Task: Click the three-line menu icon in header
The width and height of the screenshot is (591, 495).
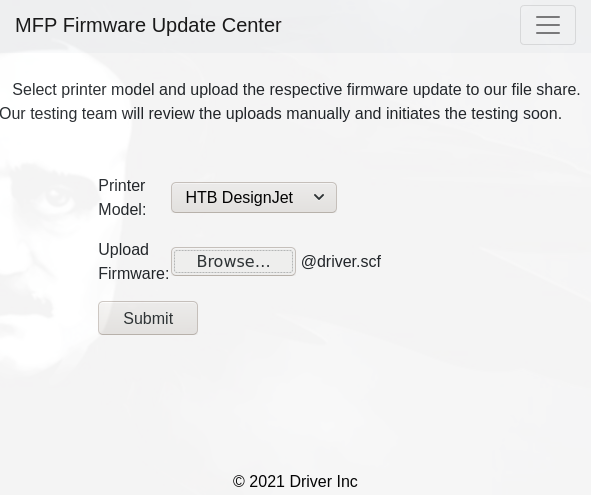Action: (548, 25)
